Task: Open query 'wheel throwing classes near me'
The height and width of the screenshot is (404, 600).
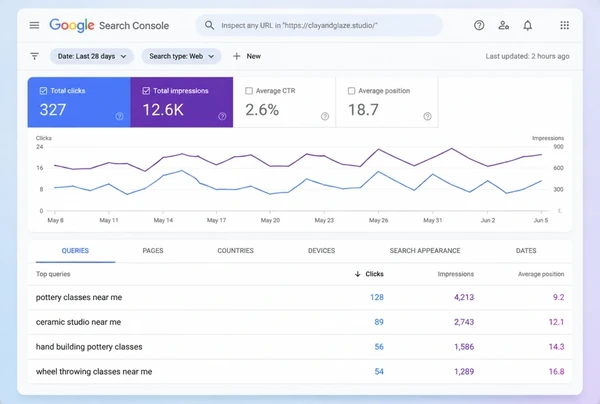Action: 94,371
